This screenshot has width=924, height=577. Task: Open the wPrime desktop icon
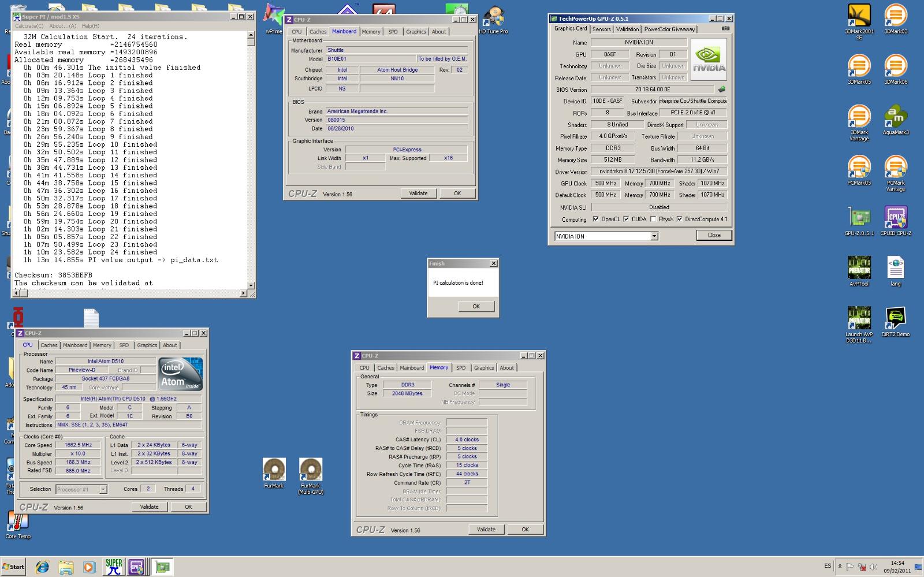pyautogui.click(x=274, y=19)
